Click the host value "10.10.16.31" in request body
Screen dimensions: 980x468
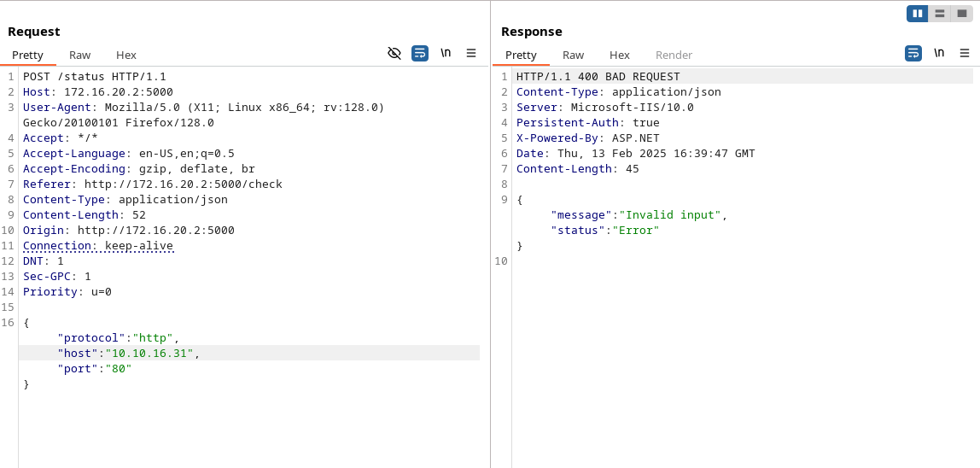(149, 354)
